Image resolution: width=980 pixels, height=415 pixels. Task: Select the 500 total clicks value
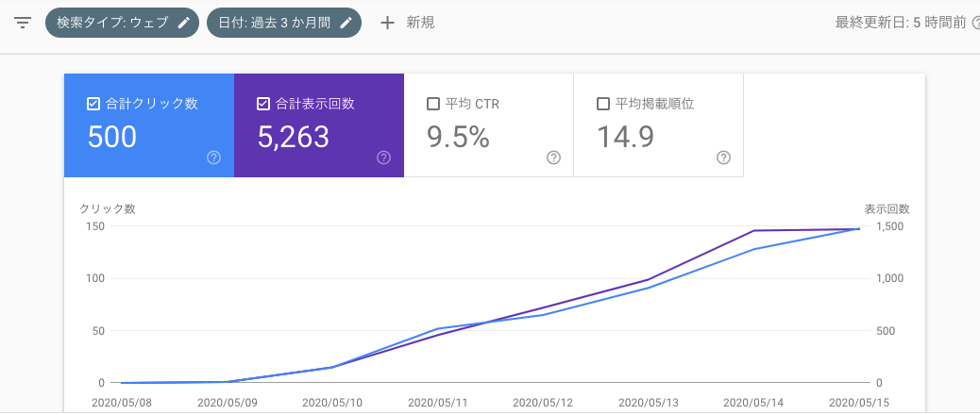tap(112, 138)
